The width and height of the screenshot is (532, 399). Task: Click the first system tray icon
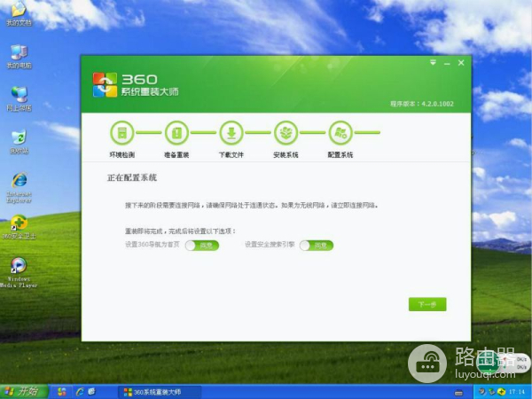[x=481, y=392]
